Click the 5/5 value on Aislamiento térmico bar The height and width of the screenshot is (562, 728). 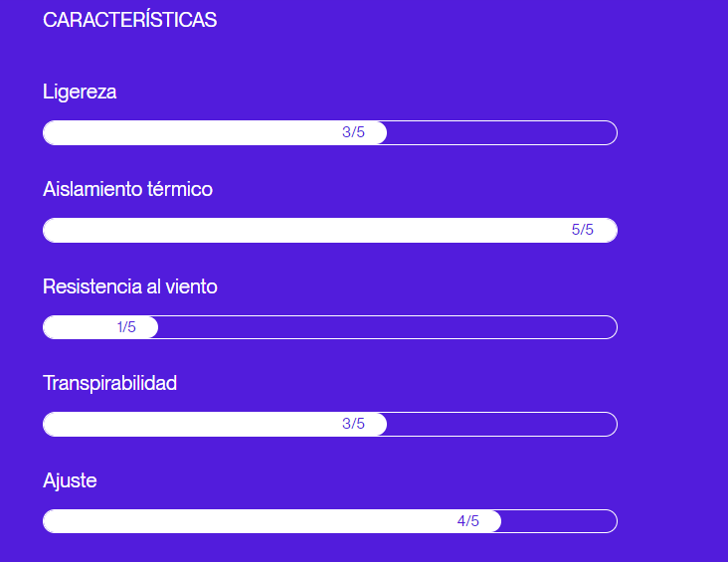click(x=582, y=230)
